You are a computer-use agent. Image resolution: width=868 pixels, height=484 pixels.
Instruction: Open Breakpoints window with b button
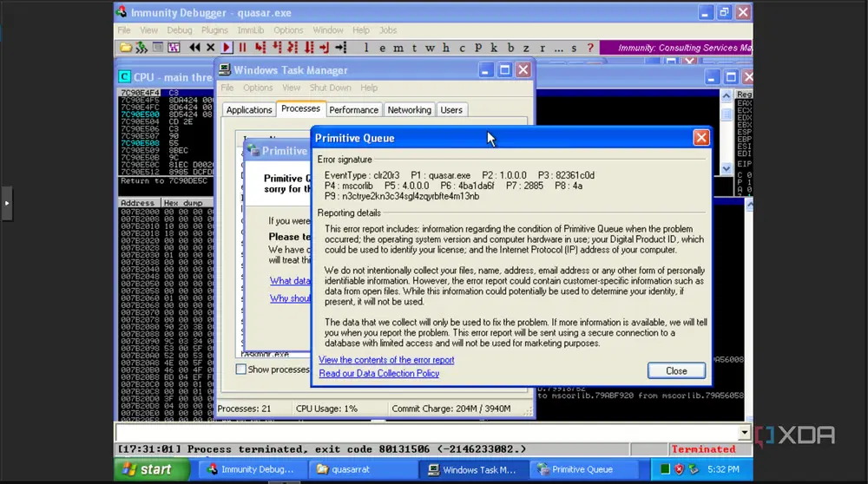pyautogui.click(x=510, y=48)
